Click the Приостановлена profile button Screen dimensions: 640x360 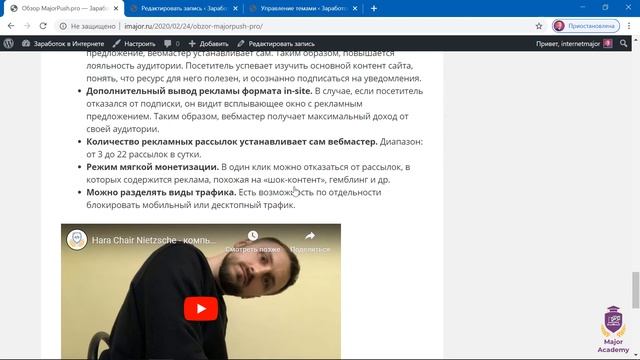pyautogui.click(x=586, y=26)
